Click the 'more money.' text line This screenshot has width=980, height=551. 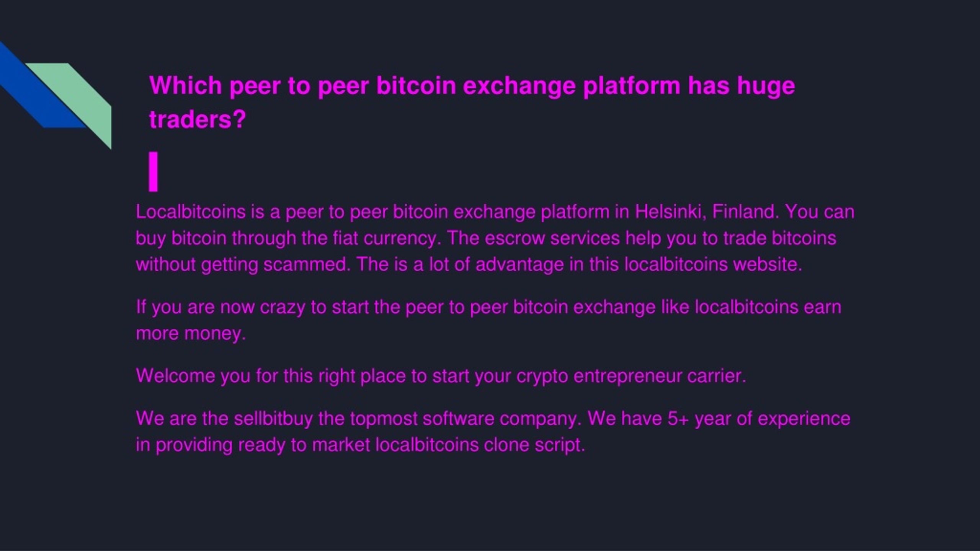click(x=191, y=333)
